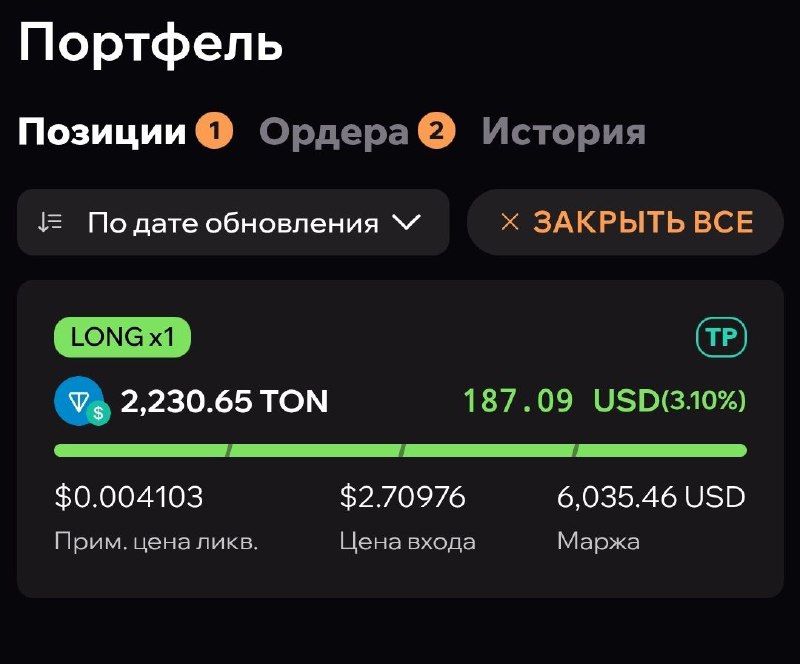Screen dimensions: 800x664
Task: Click the $0.004103 liquidation price
Action: [129, 496]
